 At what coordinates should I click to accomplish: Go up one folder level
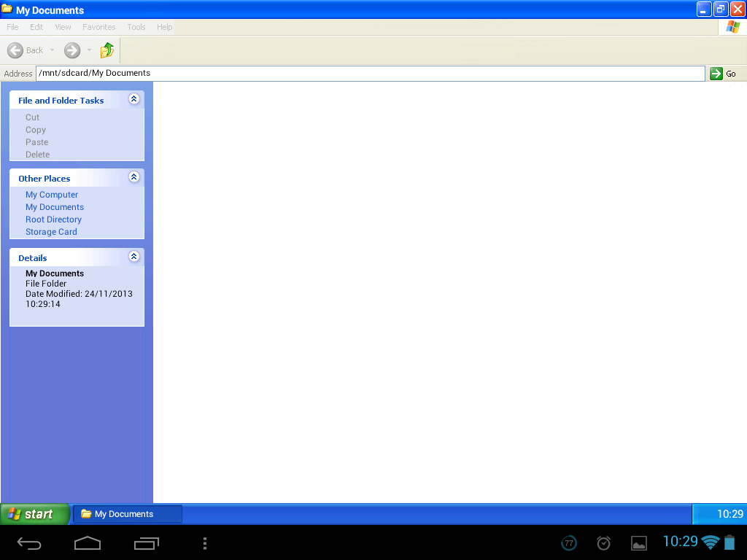click(107, 50)
